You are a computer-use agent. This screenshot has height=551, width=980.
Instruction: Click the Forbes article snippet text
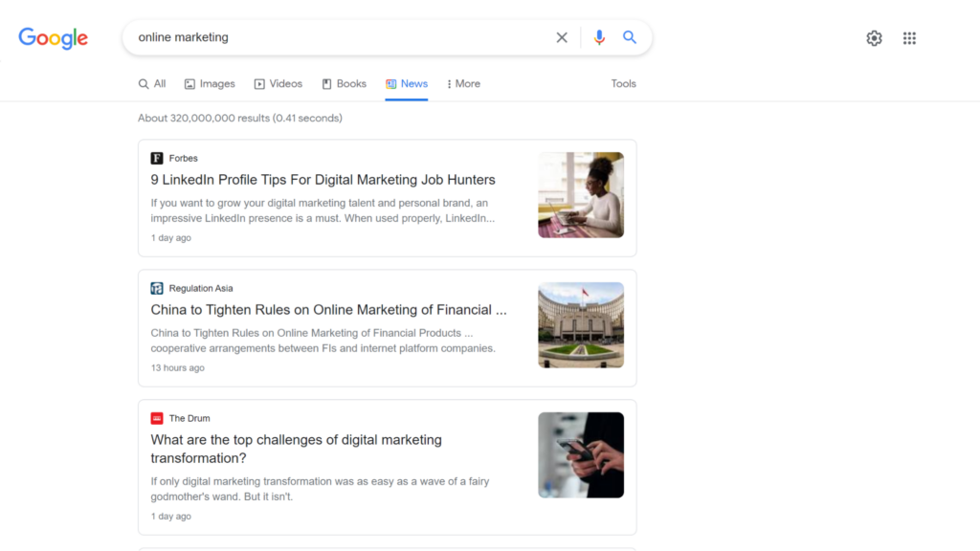323,210
